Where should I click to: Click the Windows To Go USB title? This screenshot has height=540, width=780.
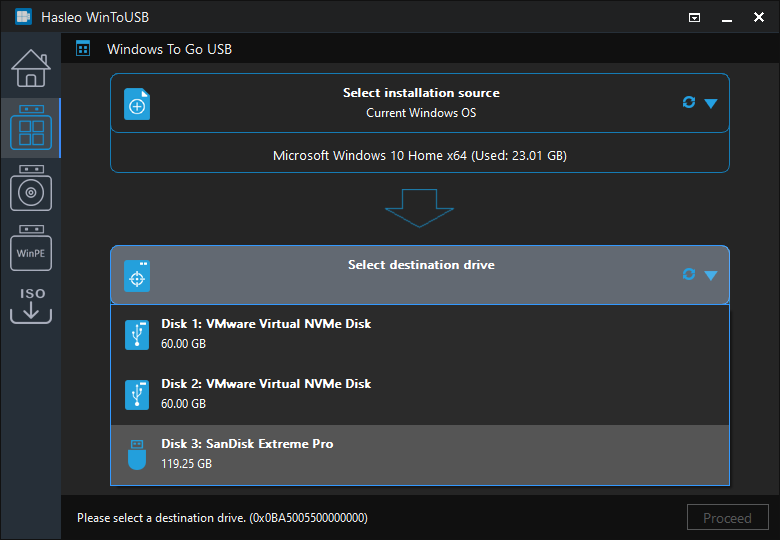[x=169, y=49]
